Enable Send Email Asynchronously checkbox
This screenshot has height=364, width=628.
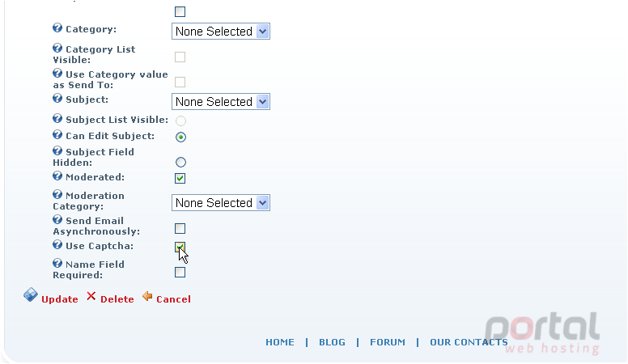[180, 228]
